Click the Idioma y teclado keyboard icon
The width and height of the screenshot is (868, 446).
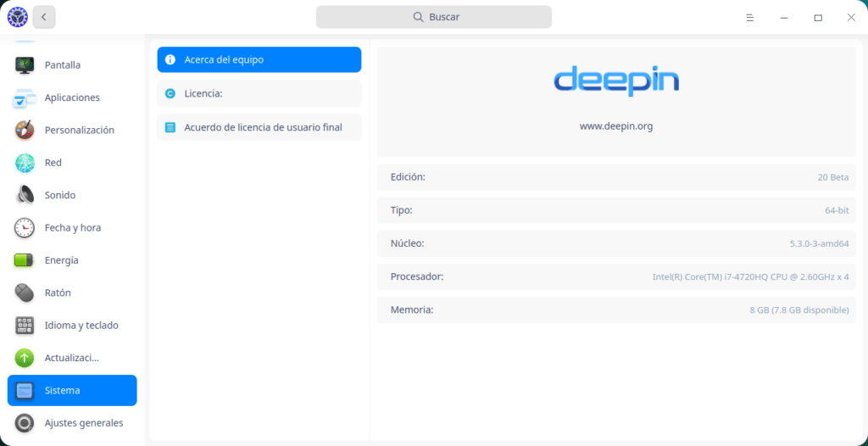(x=25, y=326)
